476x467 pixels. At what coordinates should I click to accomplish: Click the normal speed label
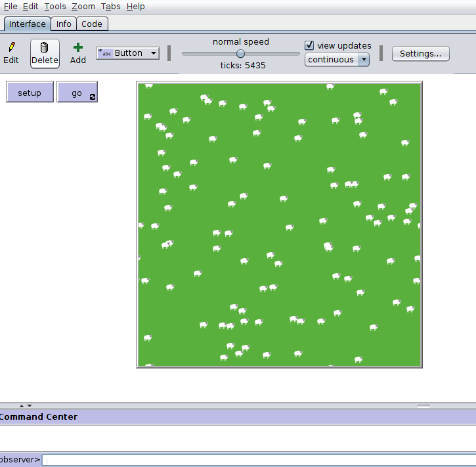tap(241, 41)
